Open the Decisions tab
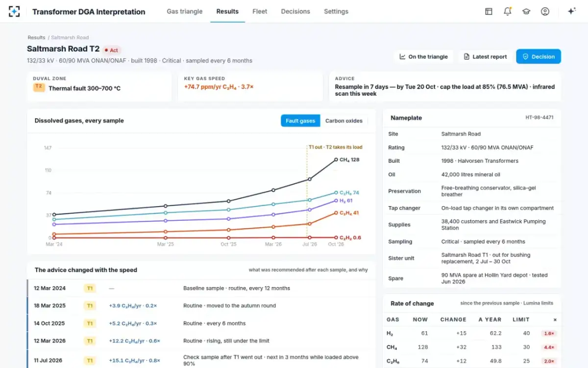588x368 pixels. [x=295, y=11]
